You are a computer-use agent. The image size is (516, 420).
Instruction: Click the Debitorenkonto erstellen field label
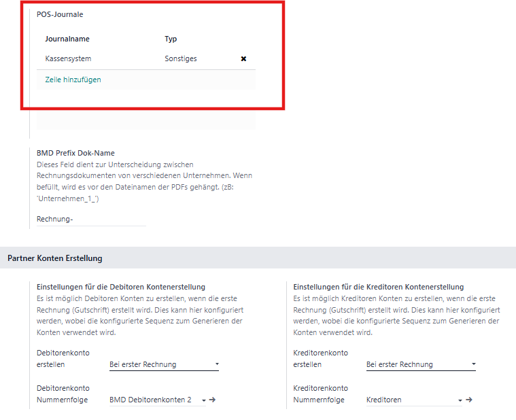click(63, 358)
